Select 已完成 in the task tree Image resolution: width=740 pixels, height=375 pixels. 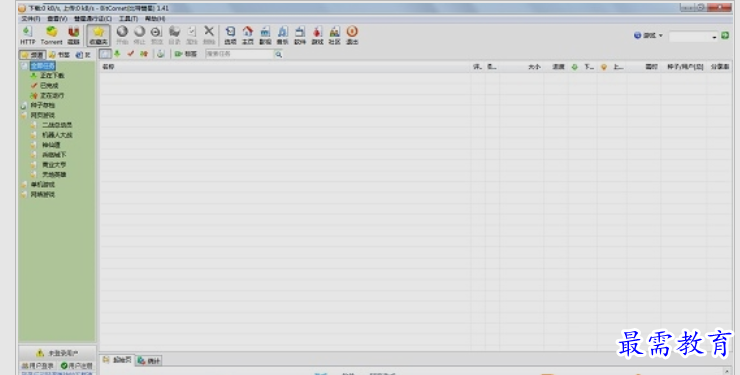(49, 85)
